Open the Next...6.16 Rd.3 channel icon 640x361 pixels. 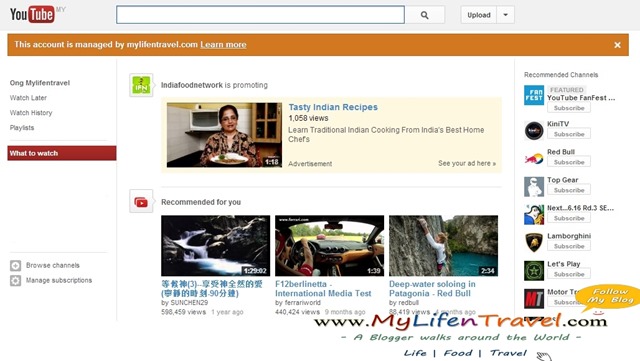[x=534, y=215]
